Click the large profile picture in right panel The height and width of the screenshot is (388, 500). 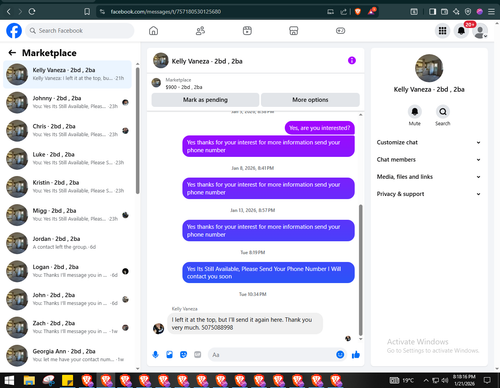[x=429, y=68]
